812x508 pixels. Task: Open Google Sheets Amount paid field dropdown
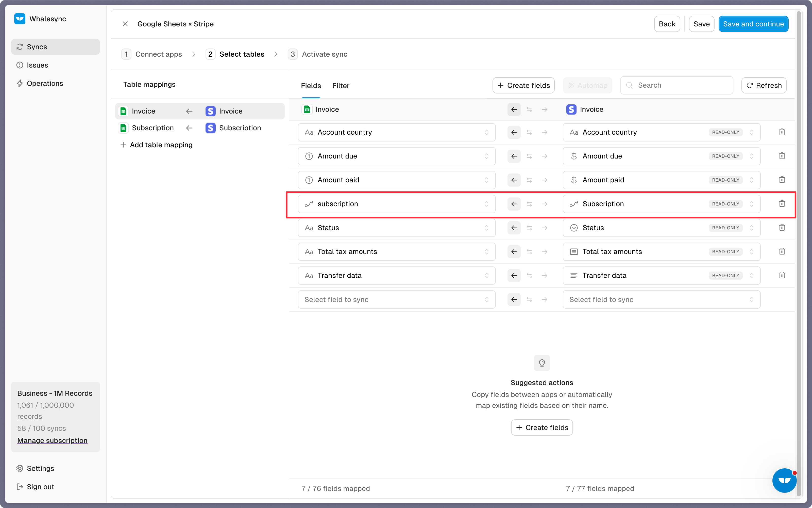pos(397,180)
